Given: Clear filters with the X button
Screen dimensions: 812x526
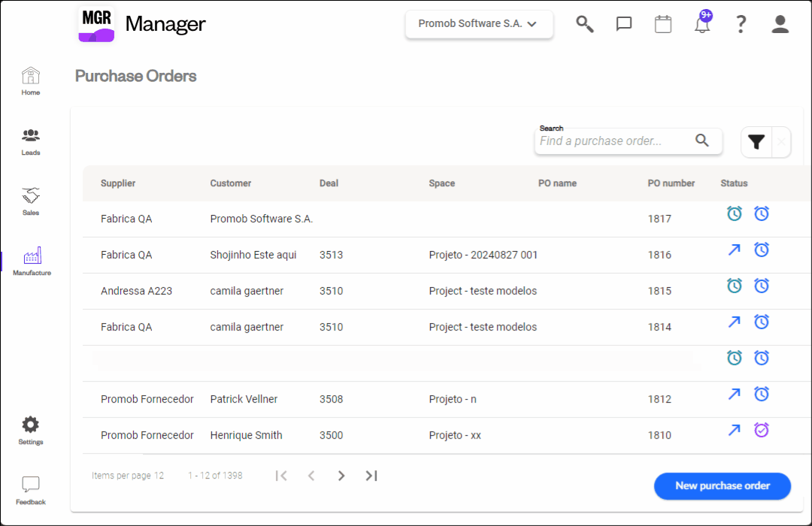Looking at the screenshot, I should (x=781, y=142).
